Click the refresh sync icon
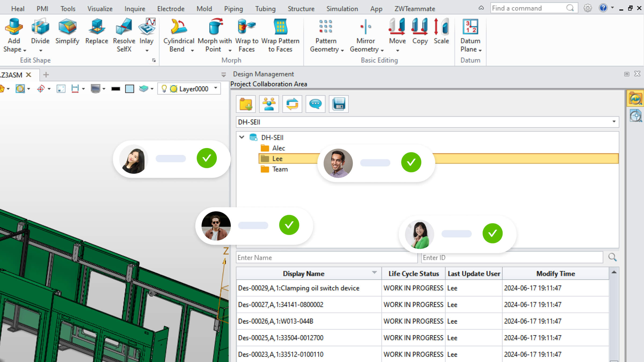 click(292, 104)
